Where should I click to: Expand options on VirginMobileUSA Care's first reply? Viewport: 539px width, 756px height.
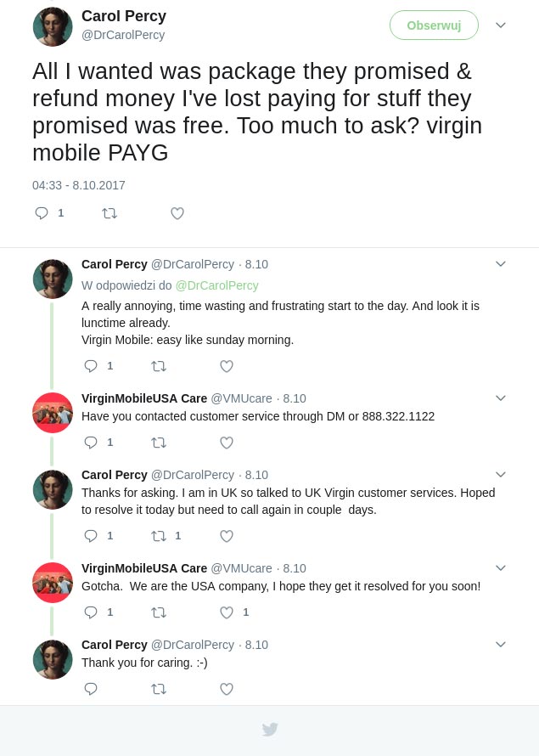501,398
